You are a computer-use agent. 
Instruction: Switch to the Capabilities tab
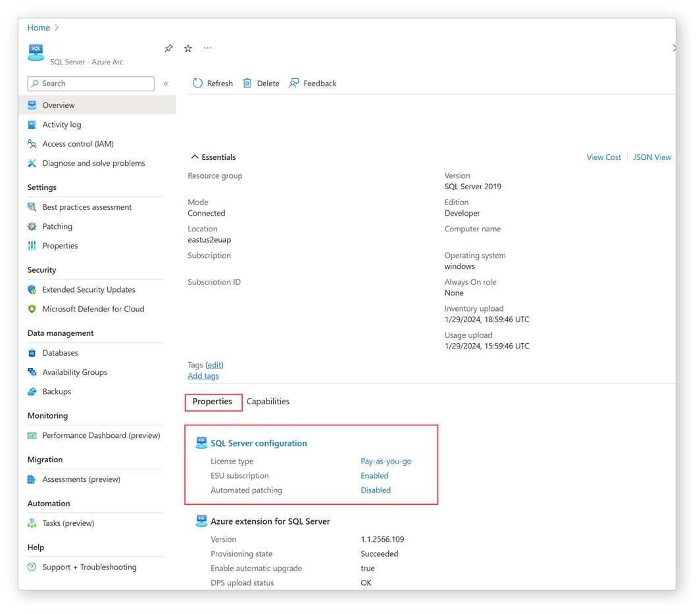268,401
